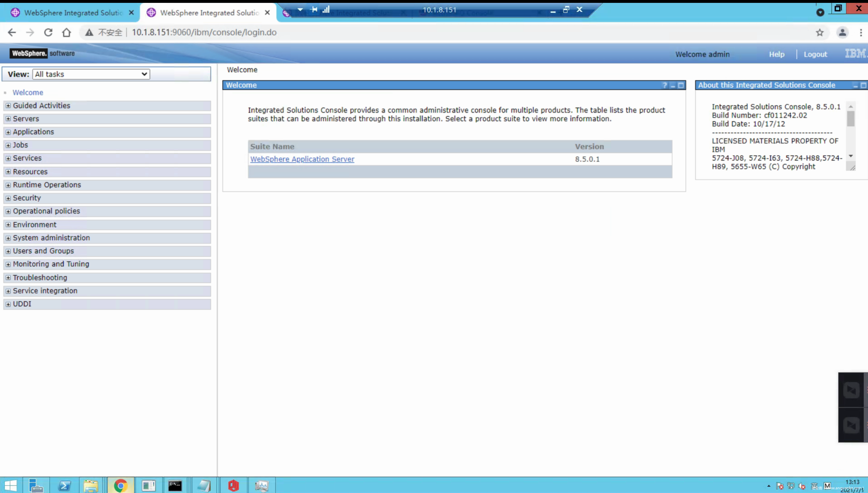Switch to first WebSphere browser tab
This screenshot has width=868, height=493.
tap(73, 12)
